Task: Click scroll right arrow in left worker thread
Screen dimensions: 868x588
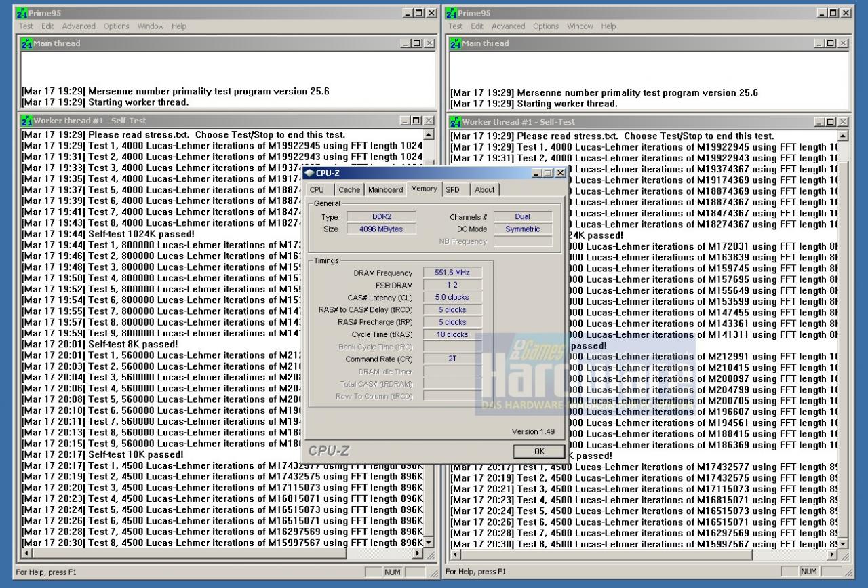Action: [x=418, y=553]
